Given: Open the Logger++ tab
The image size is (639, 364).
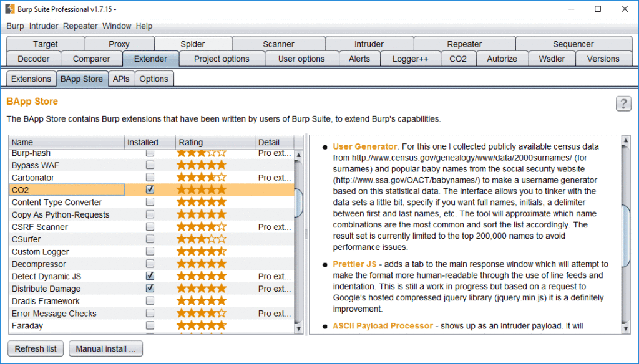Looking at the screenshot, I should point(411,59).
